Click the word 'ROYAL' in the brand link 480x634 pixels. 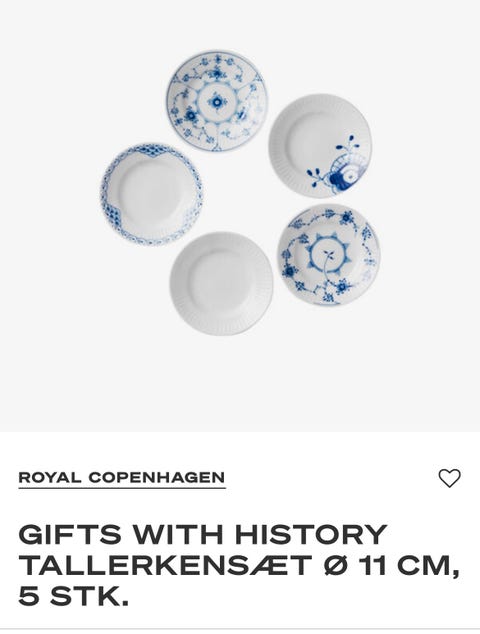(50, 478)
